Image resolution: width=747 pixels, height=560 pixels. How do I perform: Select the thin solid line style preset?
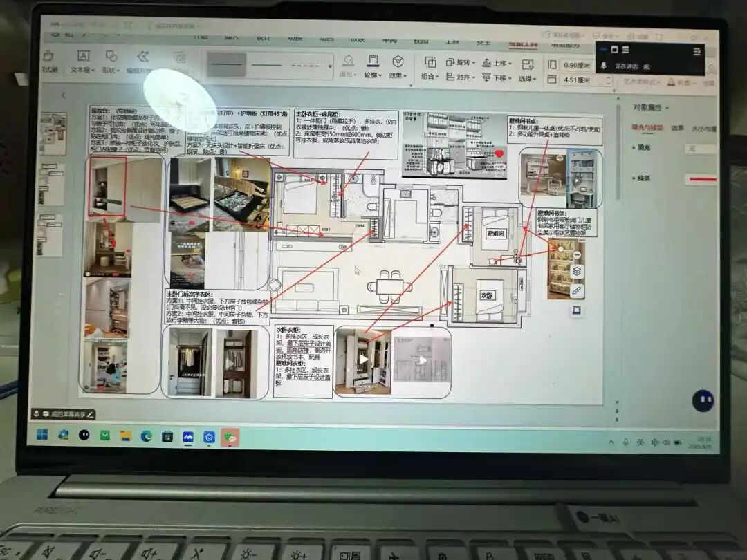[266, 65]
